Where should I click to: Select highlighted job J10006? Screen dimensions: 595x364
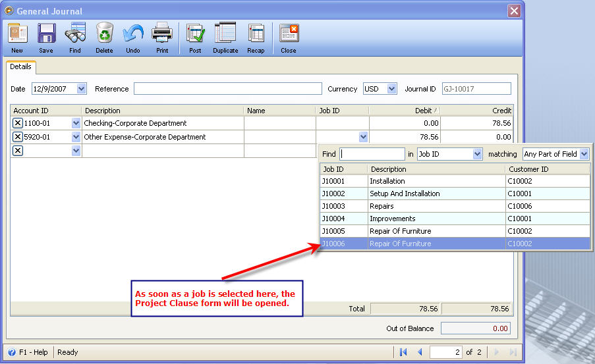click(x=455, y=244)
